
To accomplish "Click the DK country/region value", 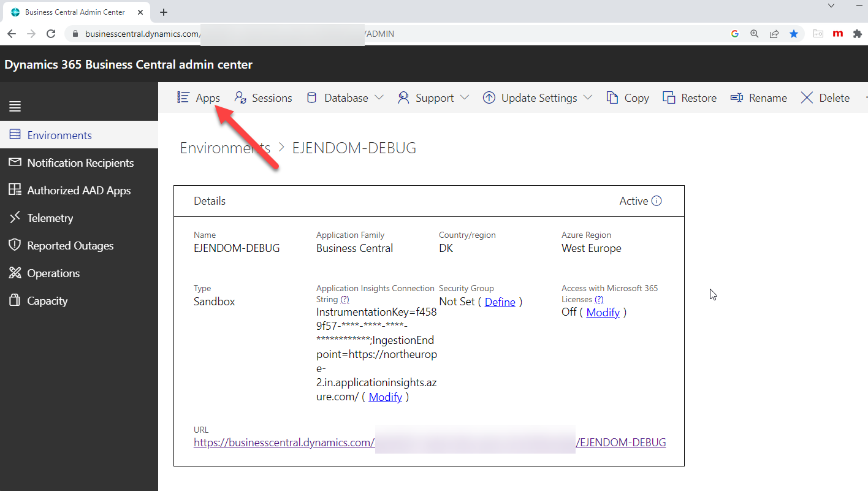I will pos(446,248).
